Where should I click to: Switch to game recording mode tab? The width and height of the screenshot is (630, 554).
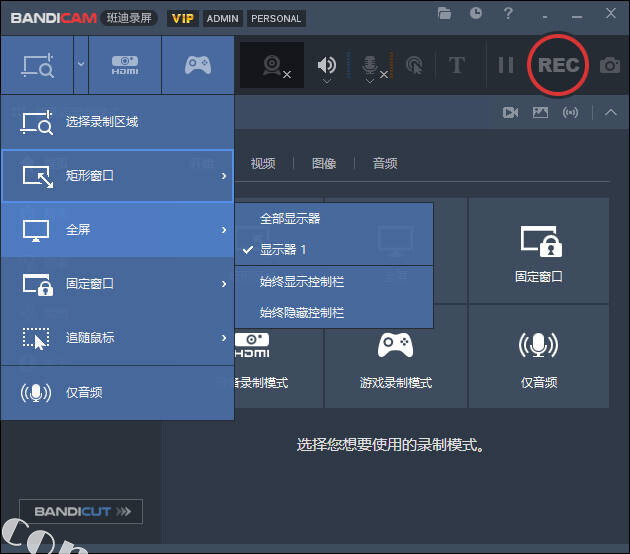click(198, 65)
